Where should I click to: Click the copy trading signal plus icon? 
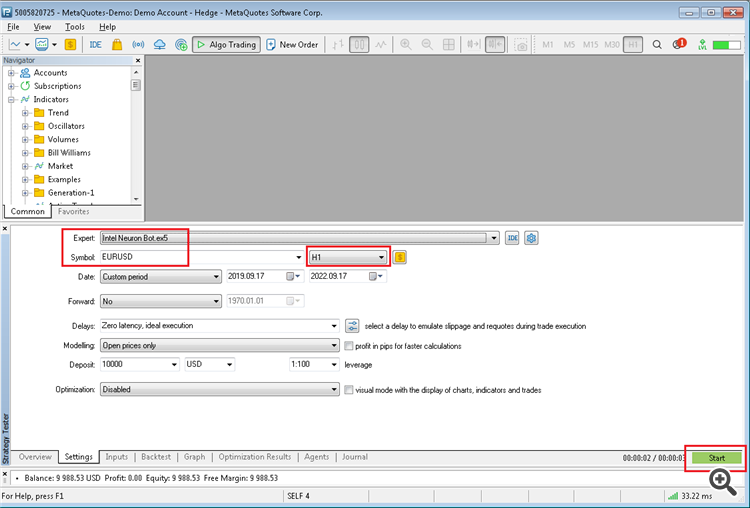[181, 44]
